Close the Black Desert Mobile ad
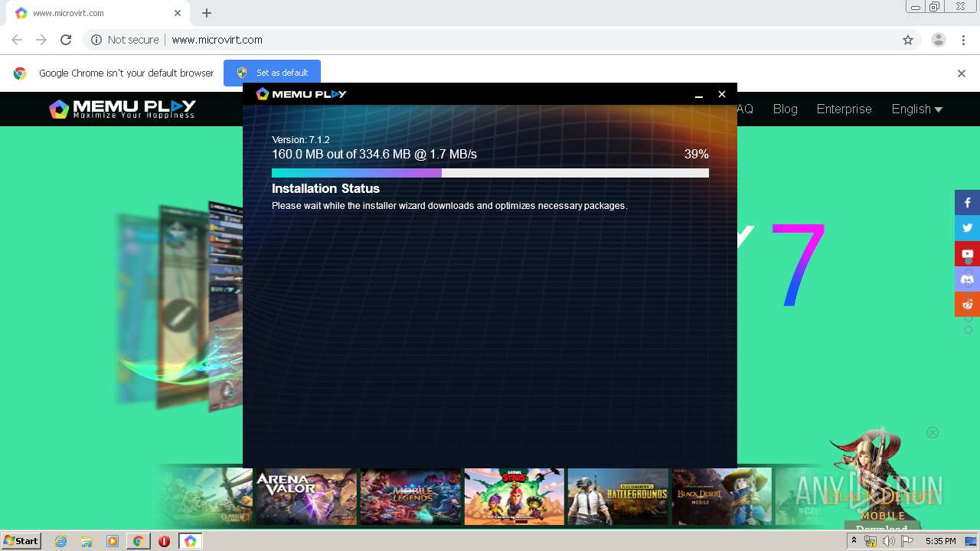The width and height of the screenshot is (980, 551). (x=933, y=432)
